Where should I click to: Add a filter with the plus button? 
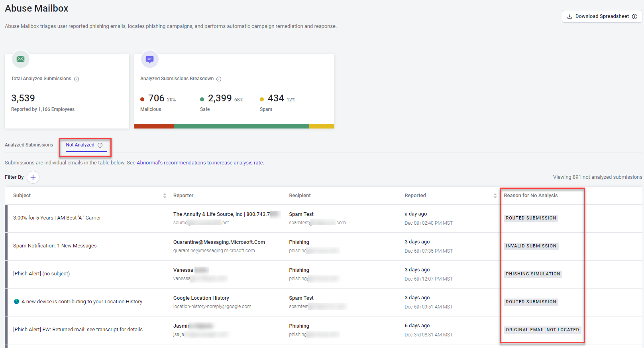[33, 177]
